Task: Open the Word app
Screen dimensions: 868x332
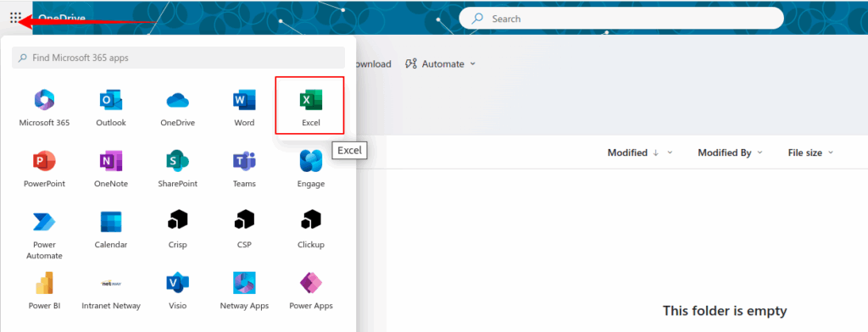Action: [x=244, y=108]
